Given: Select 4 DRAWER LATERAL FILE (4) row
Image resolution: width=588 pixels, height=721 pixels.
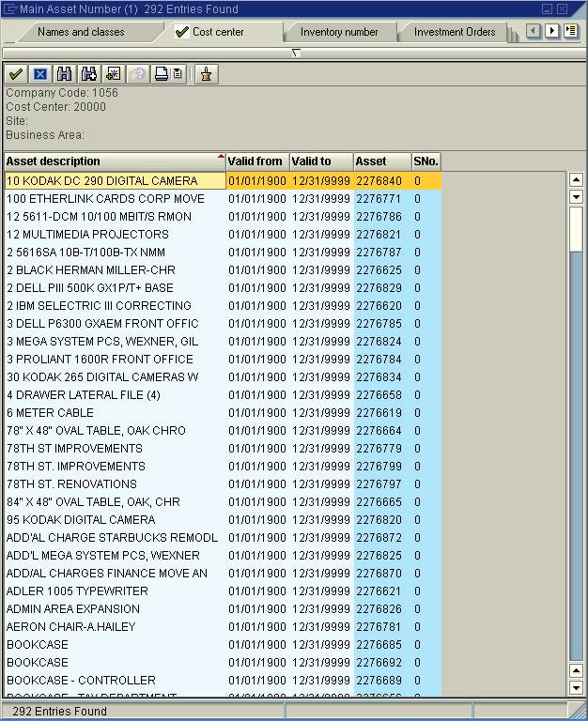Looking at the screenshot, I should coord(224,395).
